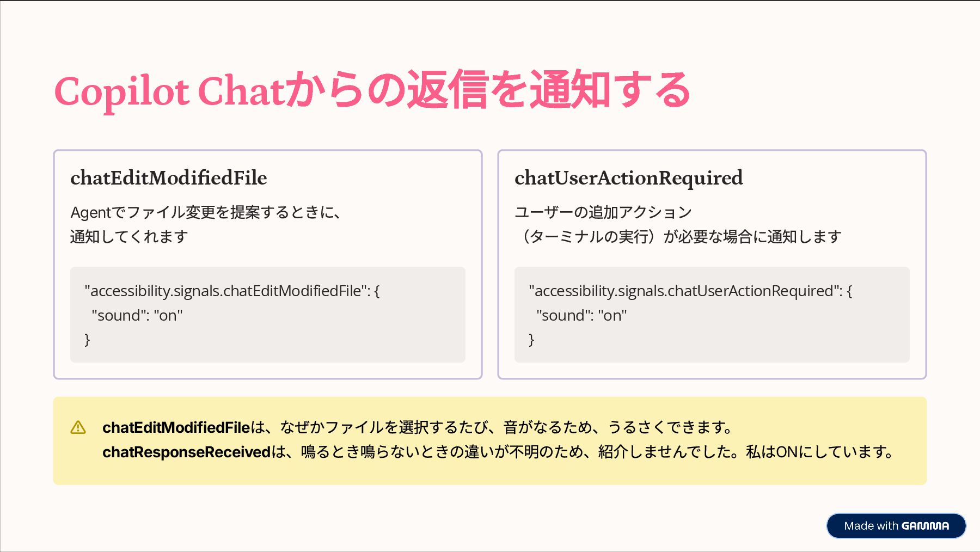Click the bold chatResponseReceived in the warning note

click(x=187, y=452)
